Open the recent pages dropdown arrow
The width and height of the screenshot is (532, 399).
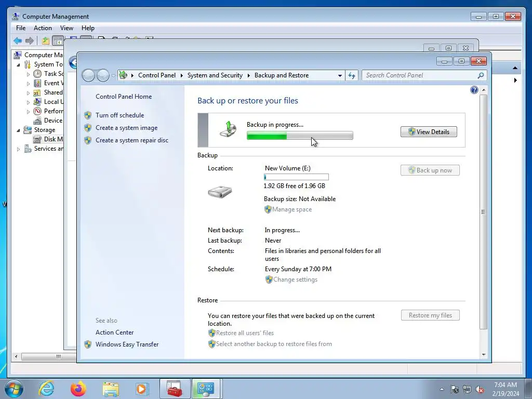113,76
